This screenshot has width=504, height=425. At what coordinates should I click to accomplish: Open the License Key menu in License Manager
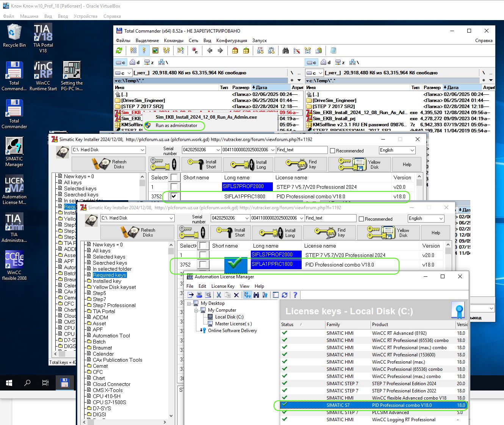click(x=223, y=286)
